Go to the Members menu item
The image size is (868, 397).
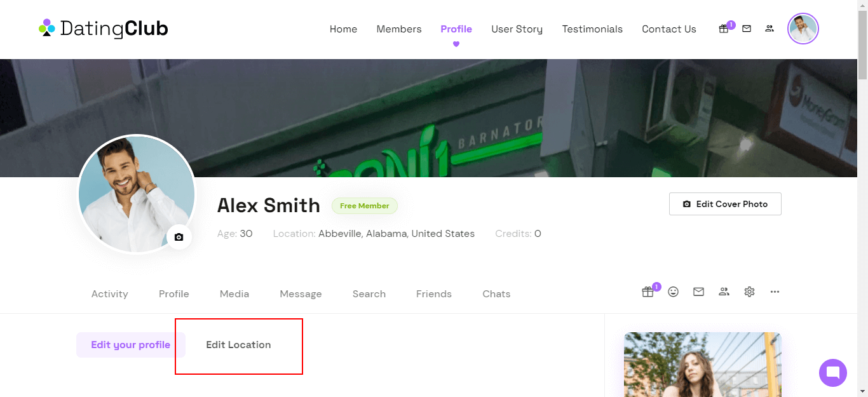[x=399, y=29]
